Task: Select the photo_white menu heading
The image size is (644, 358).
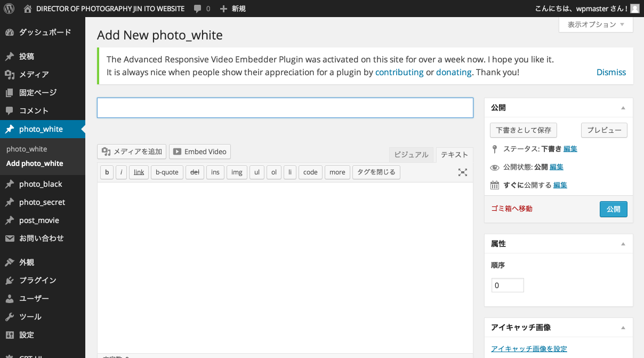Action: [x=43, y=129]
